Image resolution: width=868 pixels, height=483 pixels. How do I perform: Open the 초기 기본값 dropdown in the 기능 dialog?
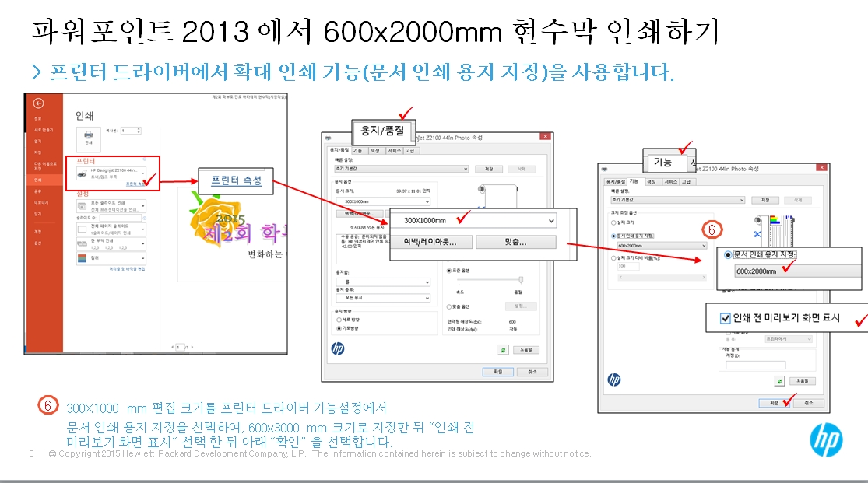(x=677, y=200)
